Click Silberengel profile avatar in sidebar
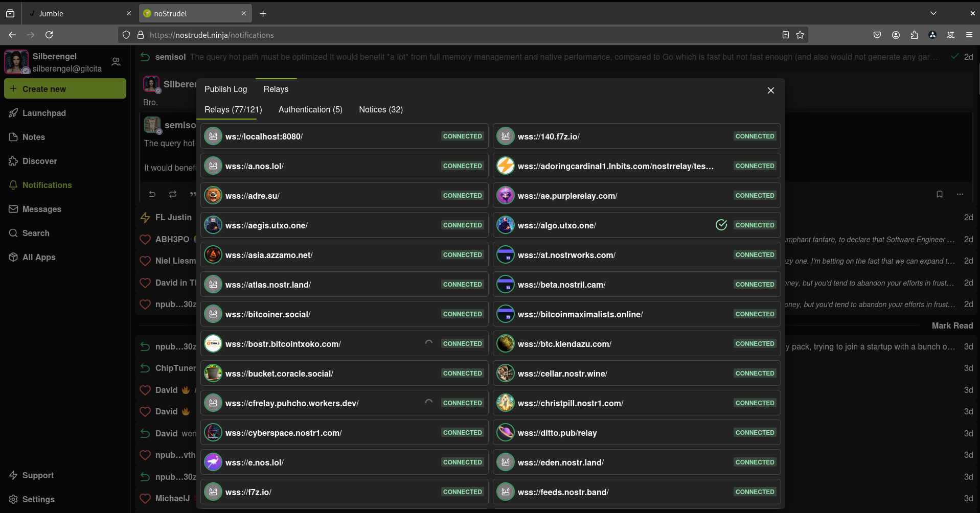 16,62
